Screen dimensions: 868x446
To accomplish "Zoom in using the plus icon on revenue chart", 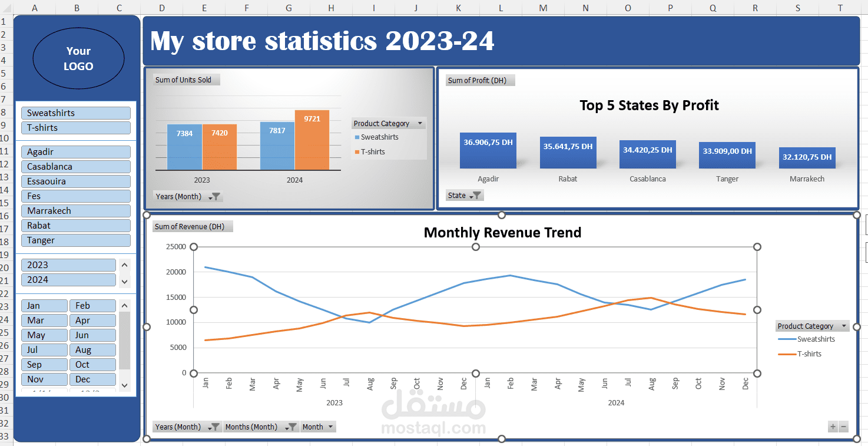I will pyautogui.click(x=832, y=426).
